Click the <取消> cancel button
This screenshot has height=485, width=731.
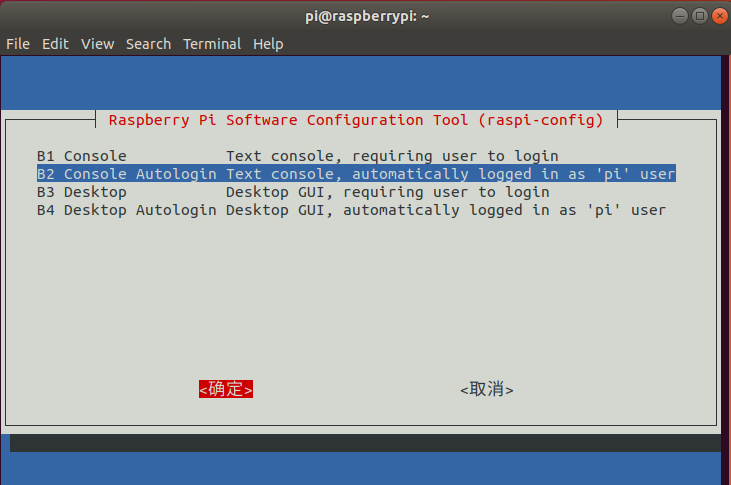pyautogui.click(x=487, y=389)
